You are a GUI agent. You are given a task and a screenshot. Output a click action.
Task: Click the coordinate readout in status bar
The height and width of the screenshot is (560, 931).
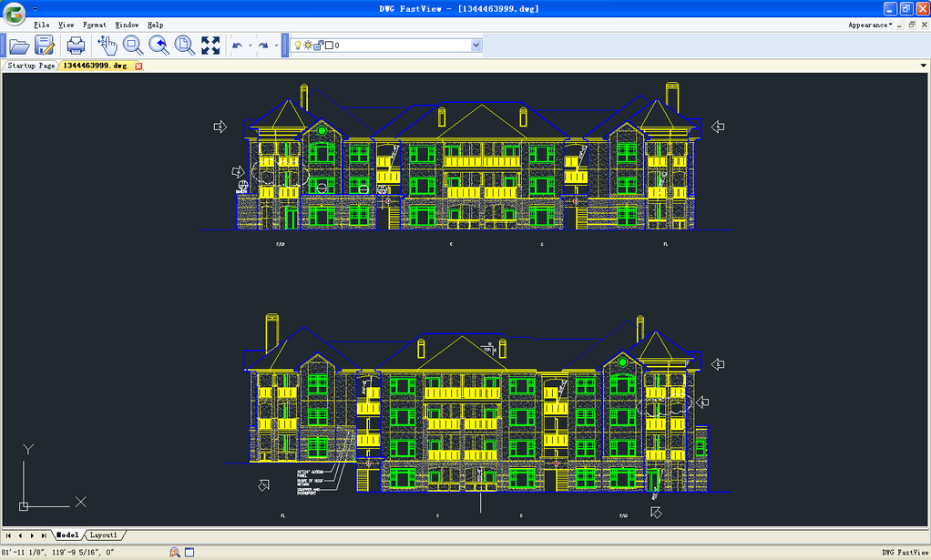pos(57,553)
